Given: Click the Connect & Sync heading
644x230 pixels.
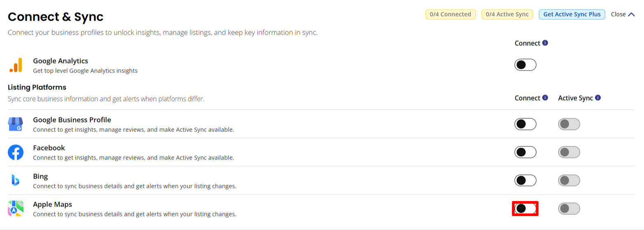Looking at the screenshot, I should tap(56, 17).
